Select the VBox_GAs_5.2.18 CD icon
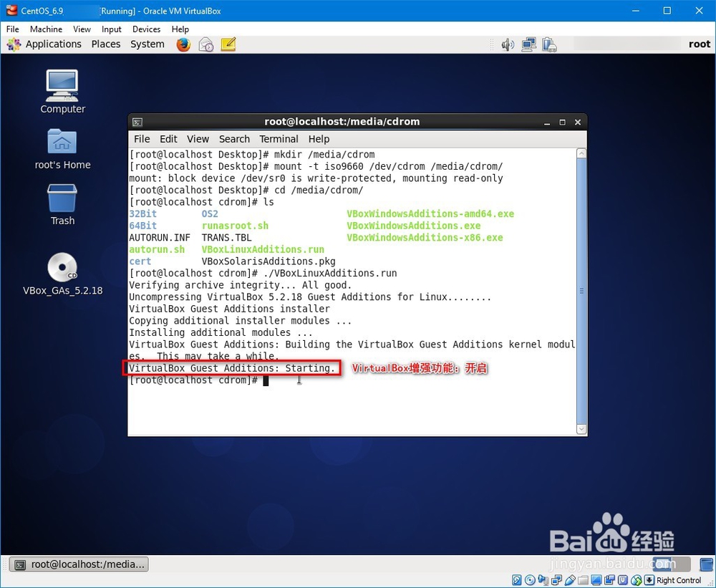The height and width of the screenshot is (588, 716). tap(62, 273)
